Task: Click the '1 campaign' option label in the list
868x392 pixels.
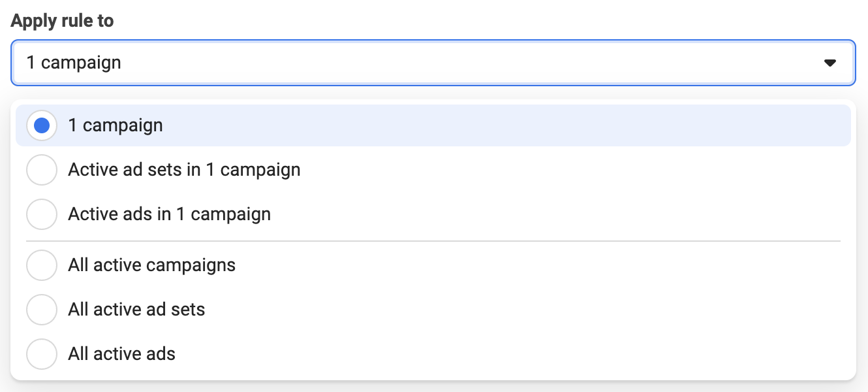Action: point(116,125)
